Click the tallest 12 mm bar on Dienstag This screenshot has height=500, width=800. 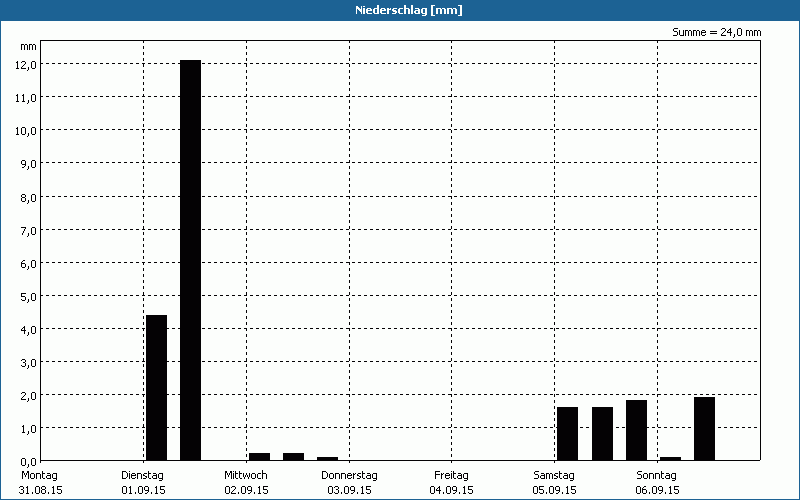[190, 260]
